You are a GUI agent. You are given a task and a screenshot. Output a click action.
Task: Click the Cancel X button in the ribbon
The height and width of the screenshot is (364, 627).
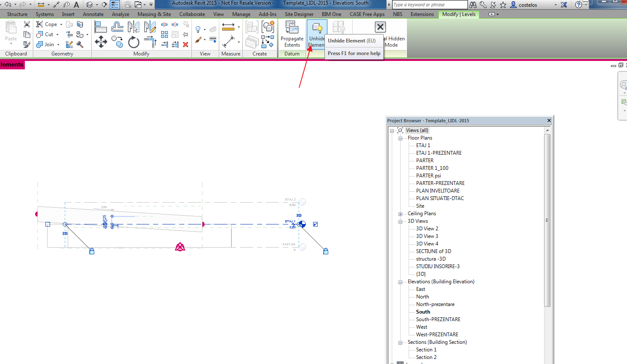[380, 27]
